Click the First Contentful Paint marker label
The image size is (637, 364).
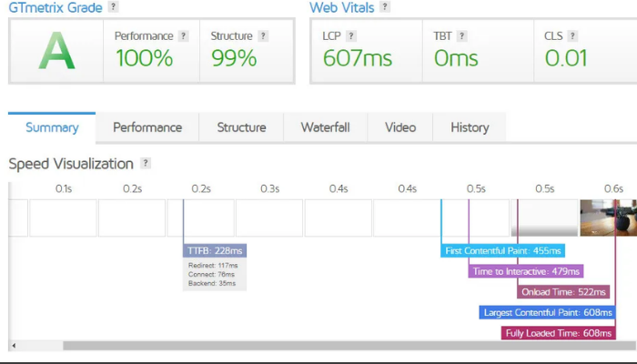click(502, 250)
